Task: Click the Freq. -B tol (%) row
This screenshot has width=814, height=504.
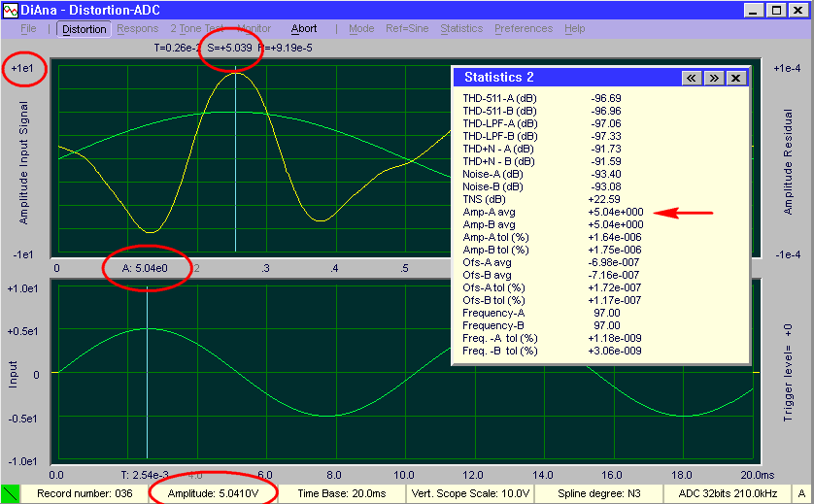Action: tap(553, 351)
